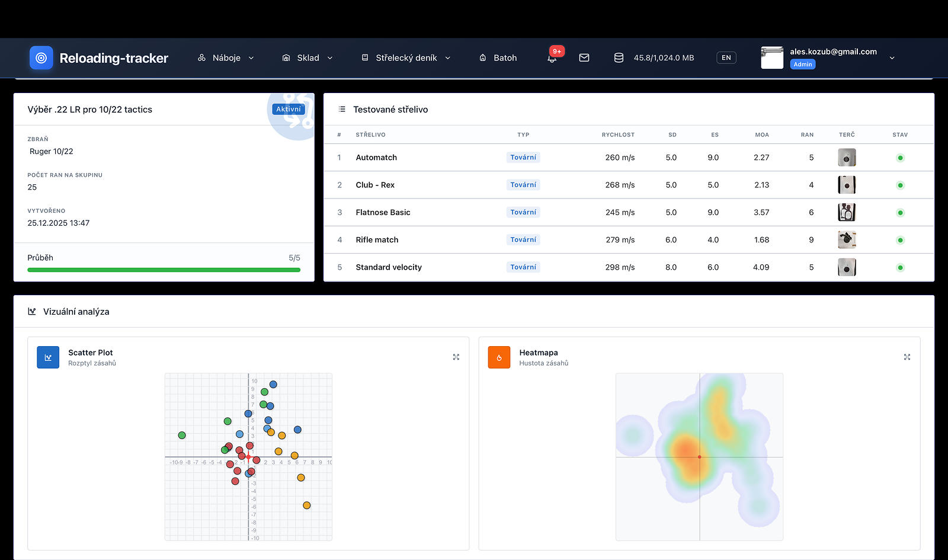Expand the user account menu chevron

pyautogui.click(x=892, y=58)
